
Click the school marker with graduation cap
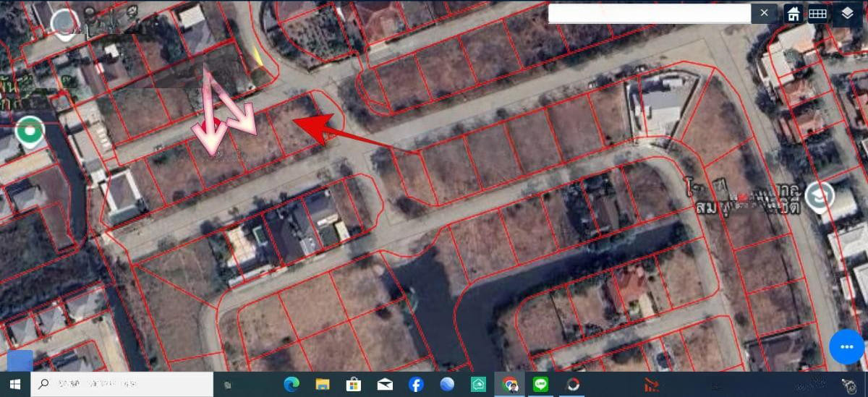pos(820,195)
